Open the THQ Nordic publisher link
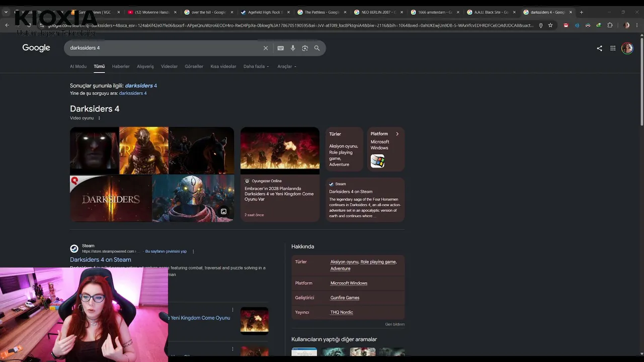 pos(342,312)
